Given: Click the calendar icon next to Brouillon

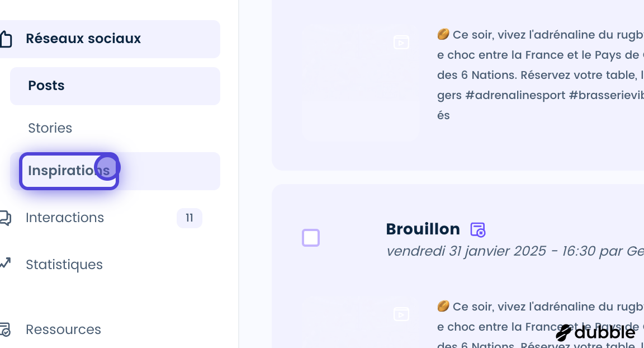Looking at the screenshot, I should [x=477, y=230].
